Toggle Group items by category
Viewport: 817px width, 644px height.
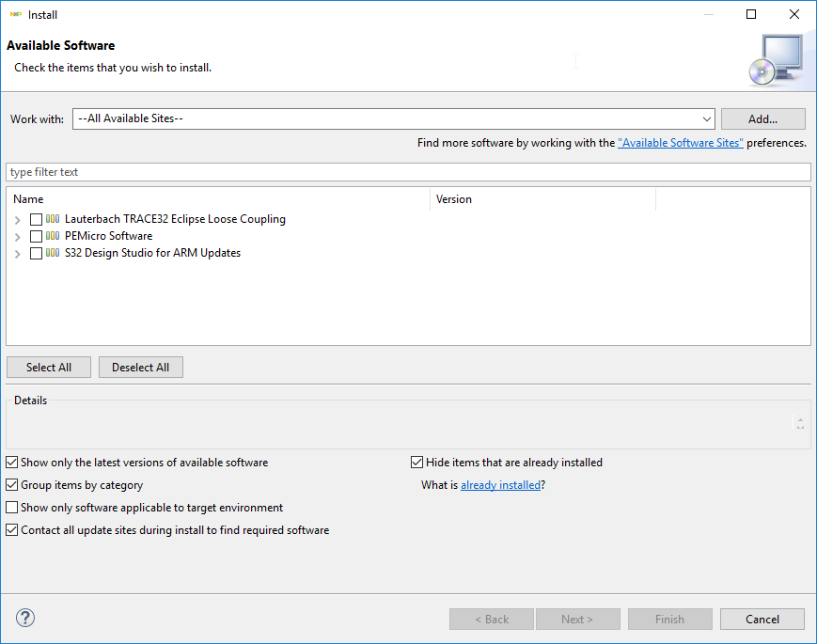click(x=12, y=485)
